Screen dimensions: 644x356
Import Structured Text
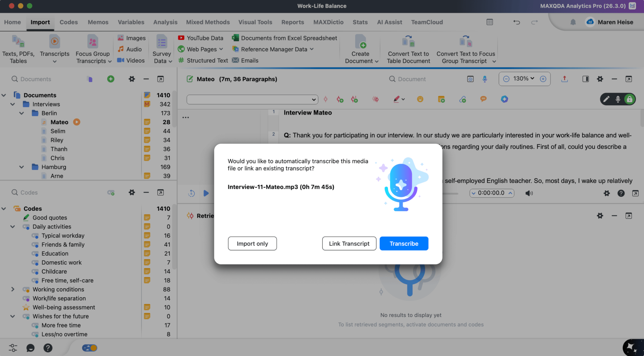(x=203, y=60)
